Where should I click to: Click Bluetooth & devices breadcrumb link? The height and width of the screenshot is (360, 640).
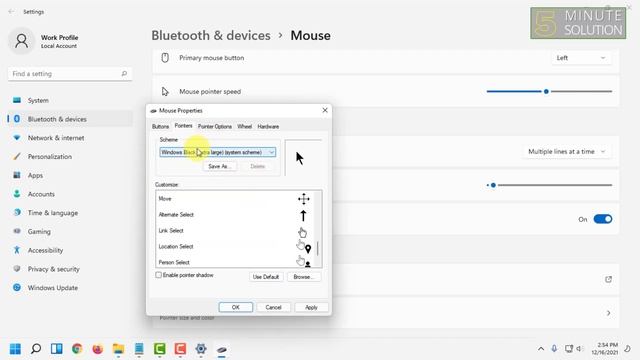point(211,36)
